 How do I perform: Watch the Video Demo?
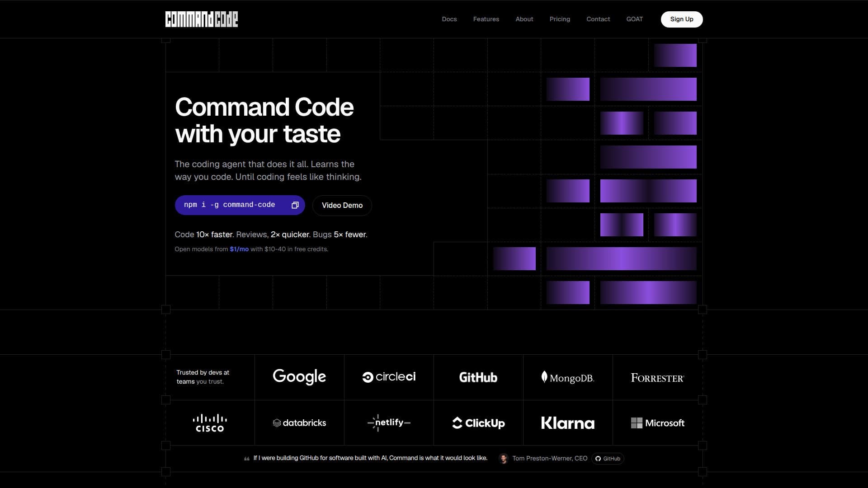pos(342,205)
